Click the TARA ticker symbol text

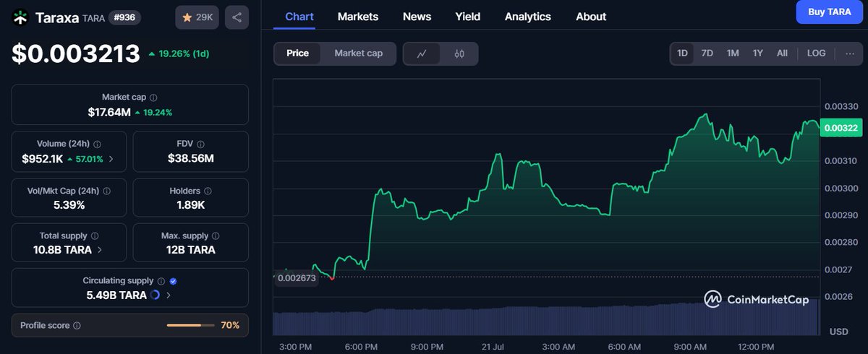pos(93,17)
